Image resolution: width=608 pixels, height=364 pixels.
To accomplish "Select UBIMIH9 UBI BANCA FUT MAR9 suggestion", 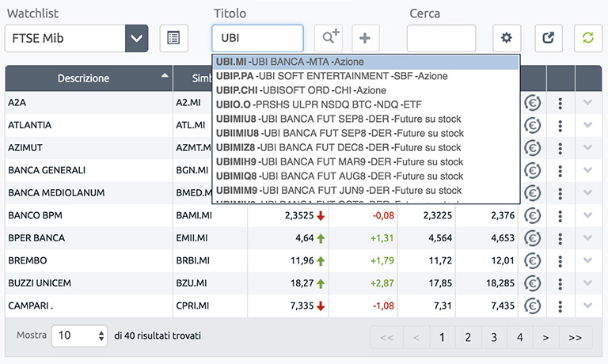I will [x=365, y=162].
